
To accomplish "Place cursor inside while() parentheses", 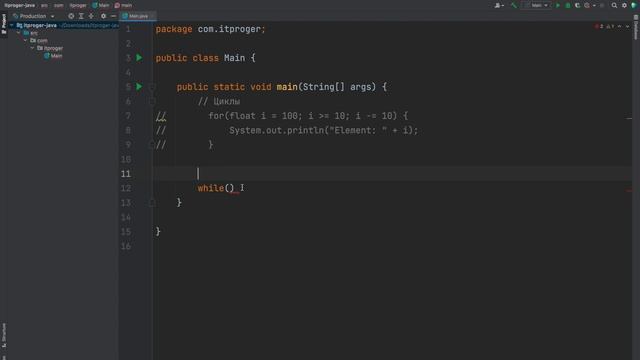I will pyautogui.click(x=229, y=188).
